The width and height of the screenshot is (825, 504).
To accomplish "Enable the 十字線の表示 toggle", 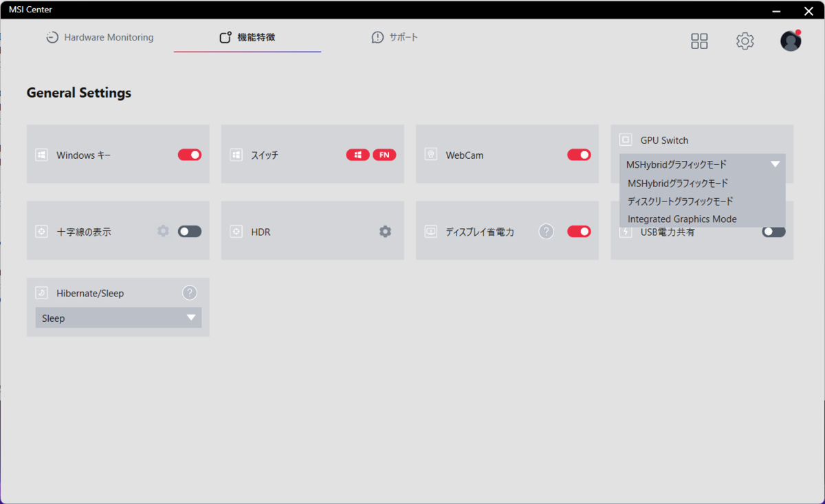I will 190,232.
